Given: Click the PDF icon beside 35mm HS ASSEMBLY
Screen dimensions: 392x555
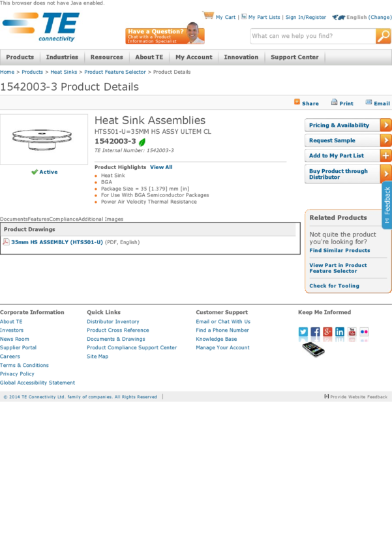Looking at the screenshot, I should pyautogui.click(x=6, y=242).
